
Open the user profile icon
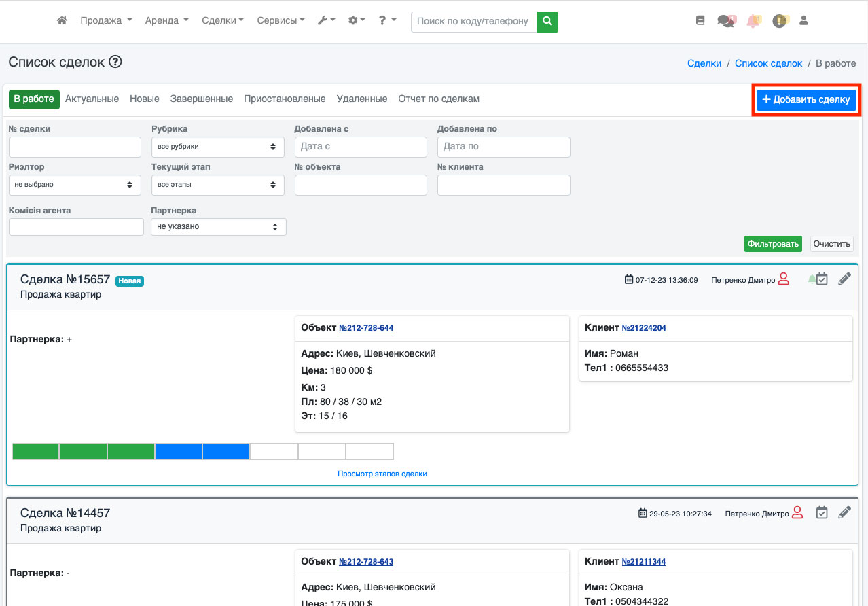click(803, 21)
